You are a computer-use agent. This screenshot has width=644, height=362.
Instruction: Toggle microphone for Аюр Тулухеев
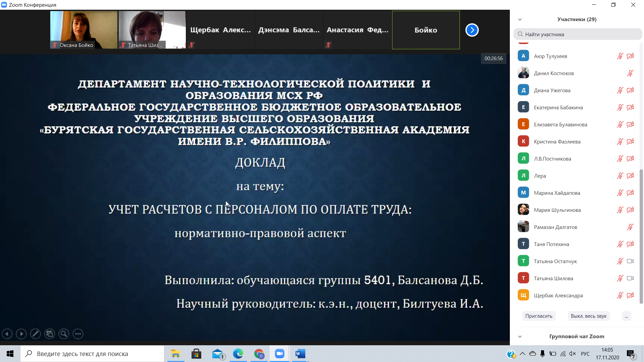point(620,56)
